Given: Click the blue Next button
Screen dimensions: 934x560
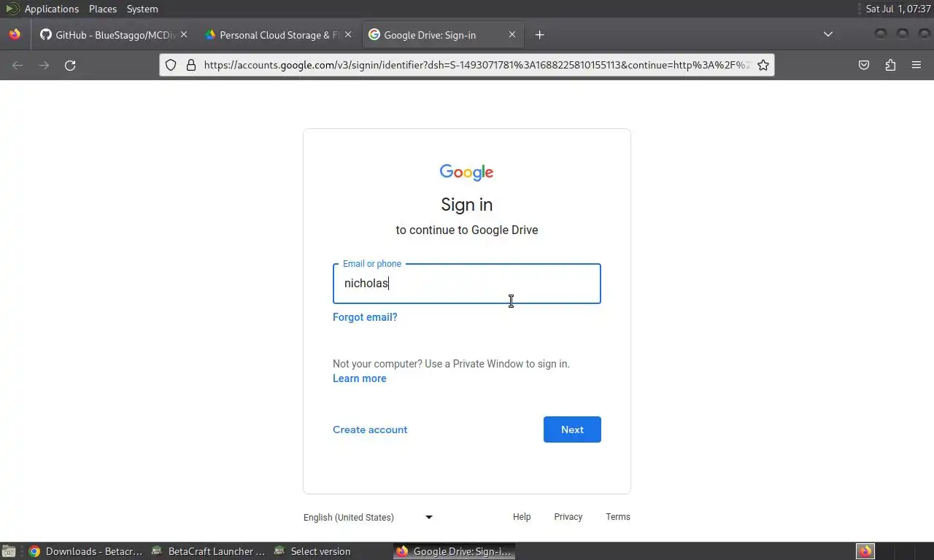Looking at the screenshot, I should point(572,429).
